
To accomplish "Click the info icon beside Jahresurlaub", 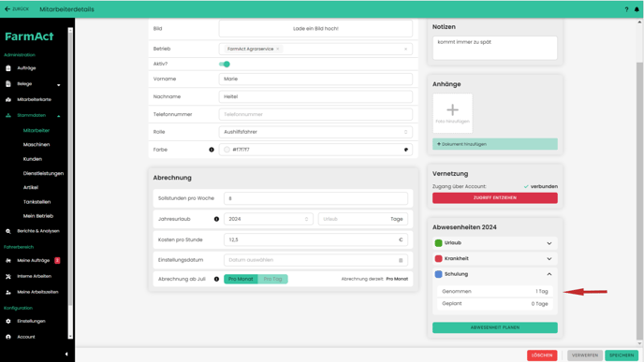I will [216, 219].
